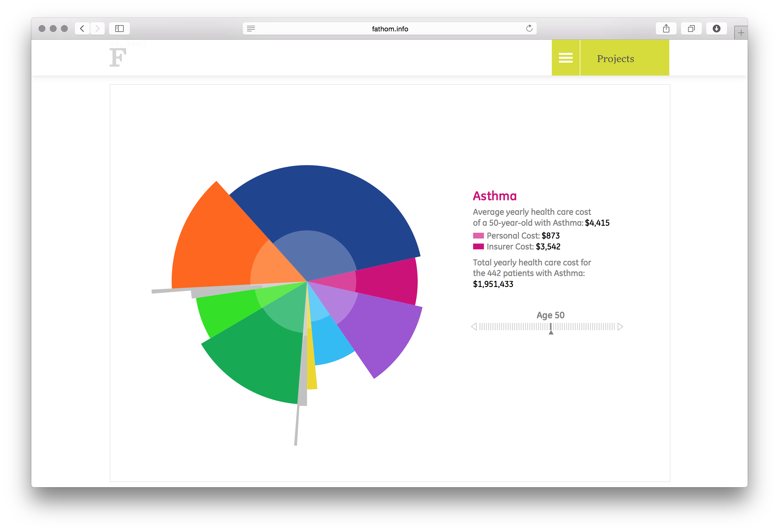This screenshot has height=532, width=779.
Task: Click the Safari back arrow button
Action: (x=82, y=29)
